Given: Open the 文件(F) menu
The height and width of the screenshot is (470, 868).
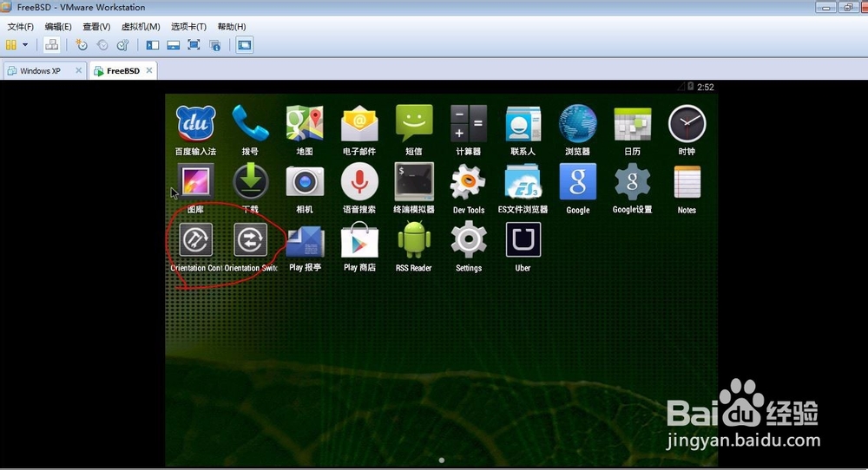Looking at the screenshot, I should click(x=21, y=27).
